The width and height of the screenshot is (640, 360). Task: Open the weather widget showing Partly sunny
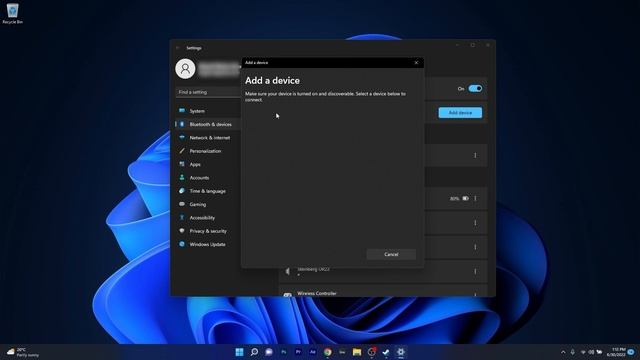(x=23, y=352)
